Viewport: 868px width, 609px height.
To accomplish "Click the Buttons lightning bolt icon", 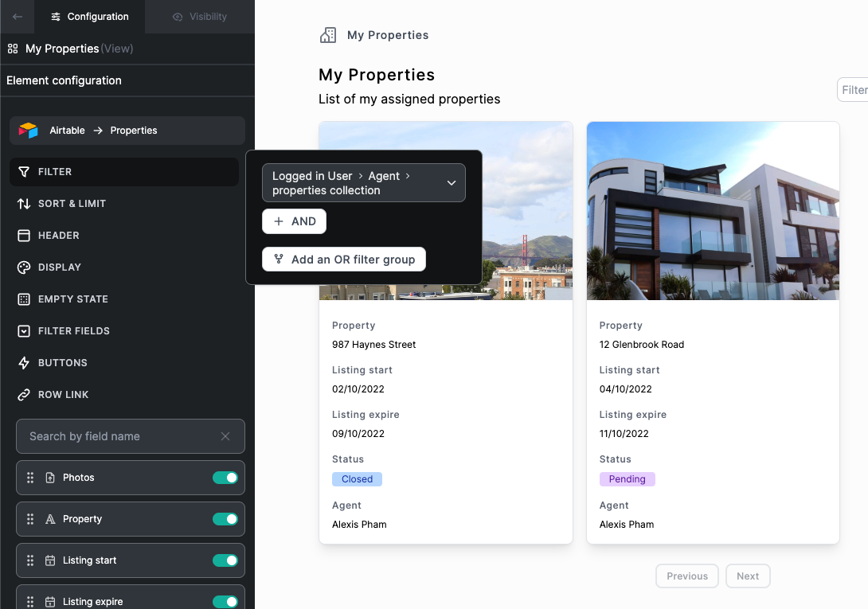I will (24, 363).
